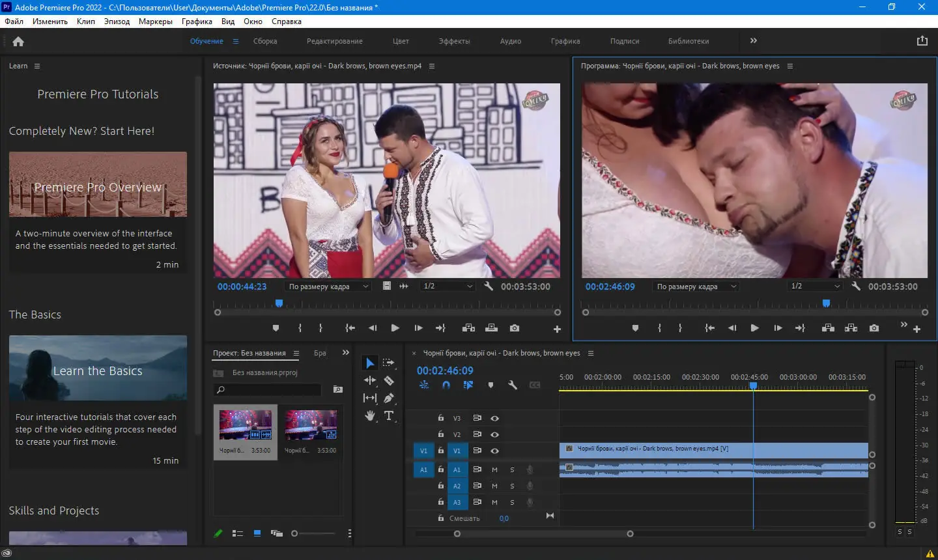Open the playback resolution 1/2 dropdown
Image resolution: width=938 pixels, height=560 pixels.
tap(446, 286)
